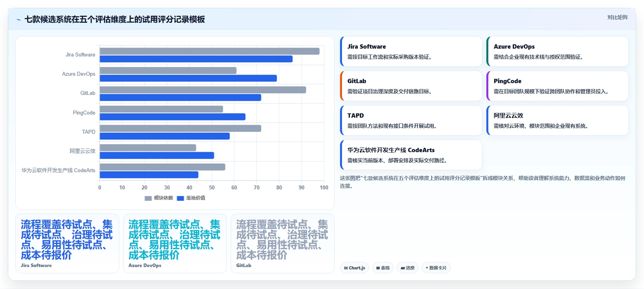Click the Azure DevOps chart axis label
644x289 pixels.
click(x=78, y=74)
